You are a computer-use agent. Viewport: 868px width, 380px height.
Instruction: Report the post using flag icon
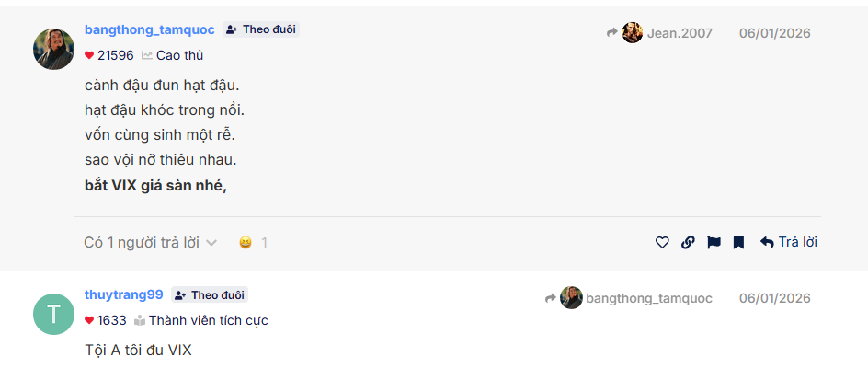[x=714, y=243]
